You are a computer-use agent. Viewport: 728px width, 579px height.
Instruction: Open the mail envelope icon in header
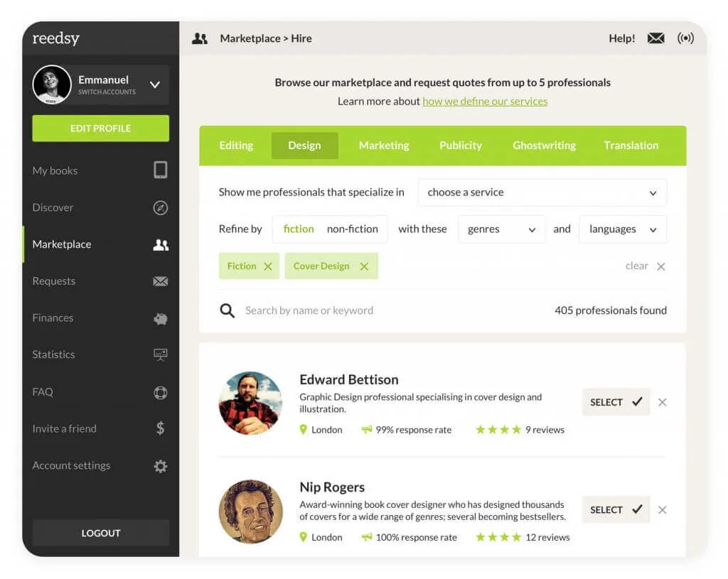pyautogui.click(x=655, y=38)
